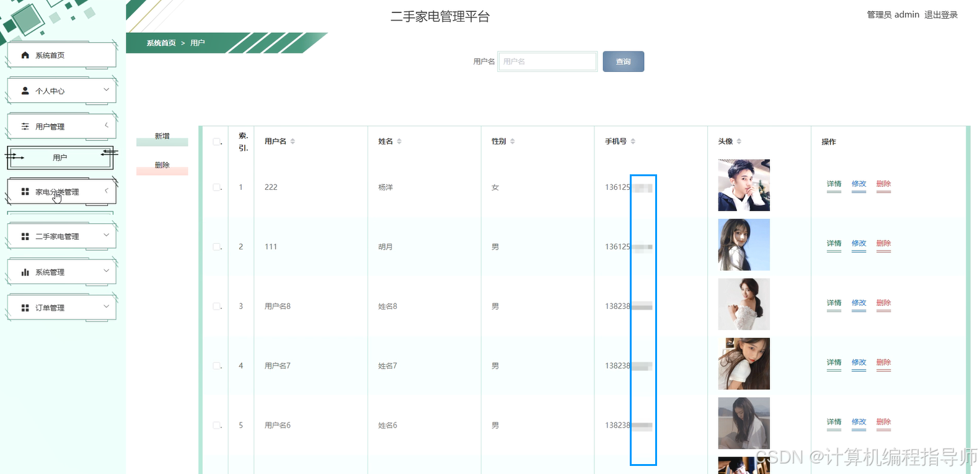Viewport: 980px width, 474px height.
Task: Open the 个人中心 sidebar menu
Action: point(61,91)
